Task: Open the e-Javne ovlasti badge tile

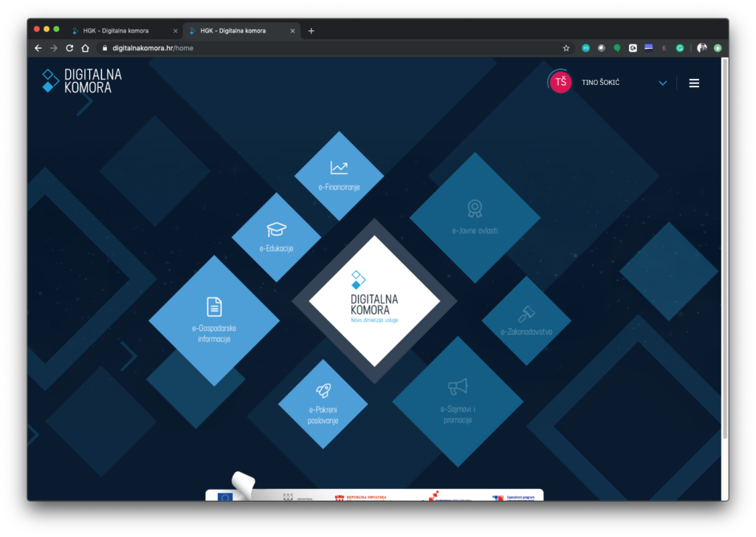Action: click(475, 218)
